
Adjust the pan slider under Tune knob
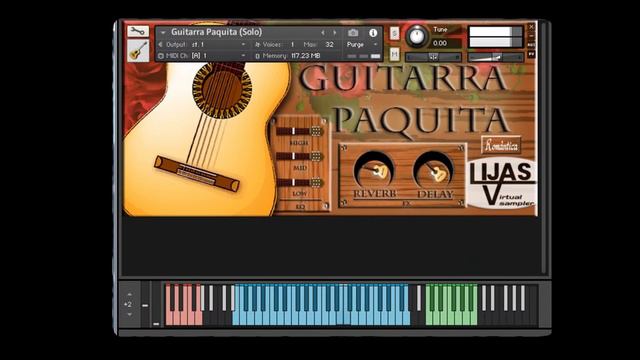433,57
